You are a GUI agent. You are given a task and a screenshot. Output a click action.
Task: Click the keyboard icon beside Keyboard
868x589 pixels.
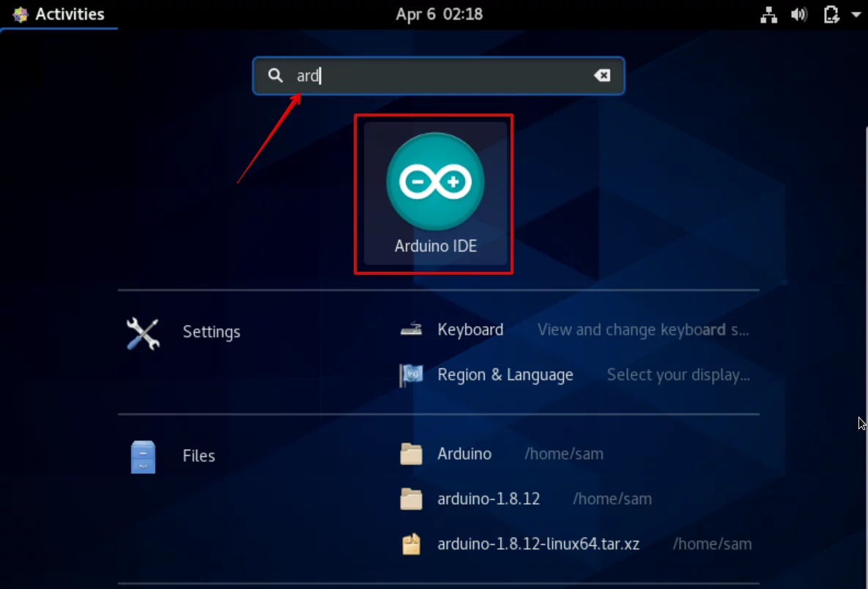[x=411, y=330]
